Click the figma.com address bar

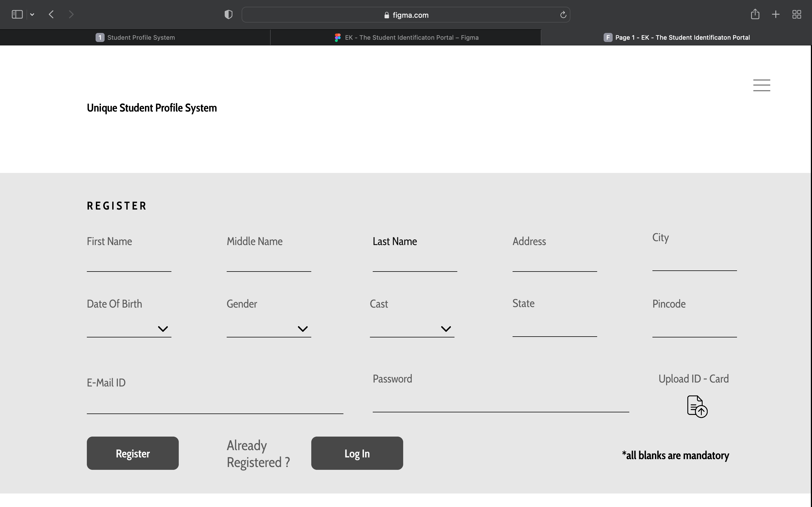coord(406,15)
